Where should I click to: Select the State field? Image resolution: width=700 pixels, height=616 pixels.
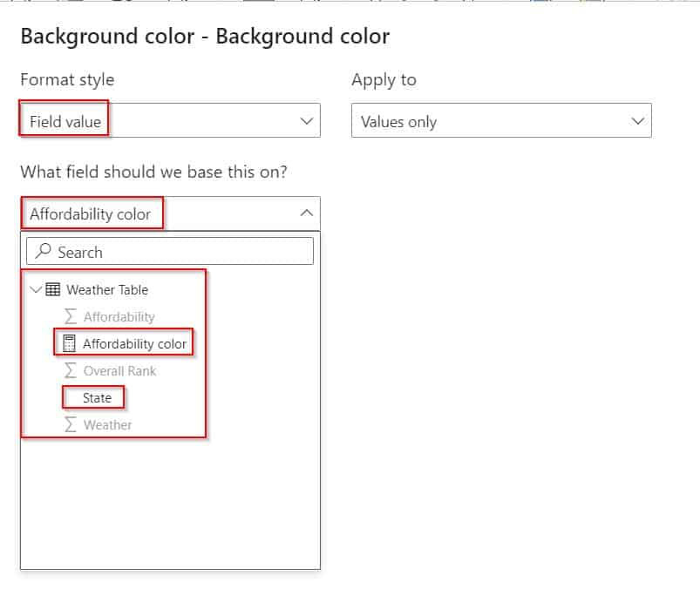97,398
